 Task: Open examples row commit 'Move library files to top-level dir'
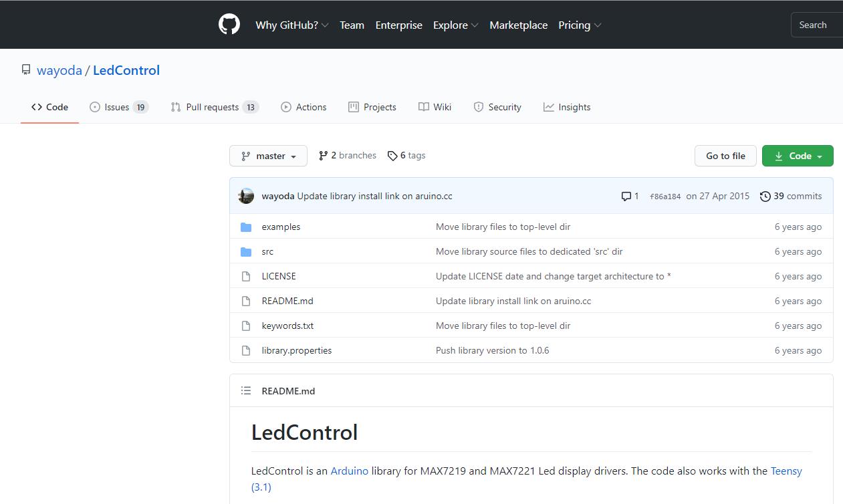click(503, 227)
